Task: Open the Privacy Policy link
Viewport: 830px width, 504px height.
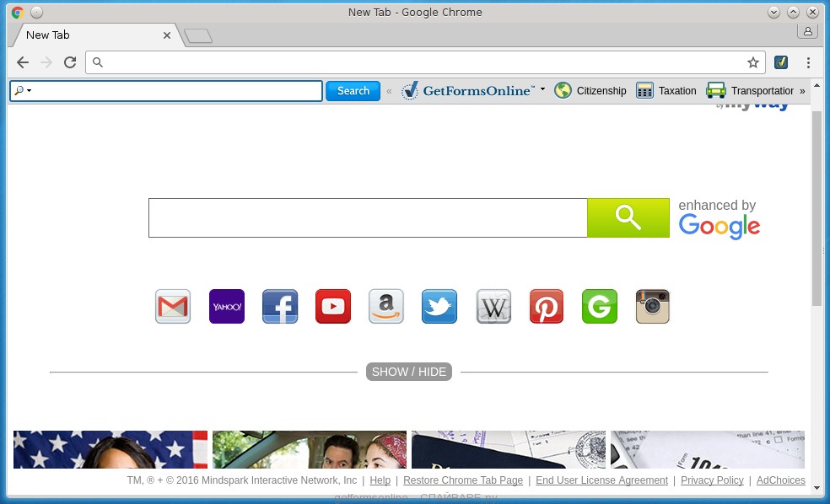Action: pos(712,480)
